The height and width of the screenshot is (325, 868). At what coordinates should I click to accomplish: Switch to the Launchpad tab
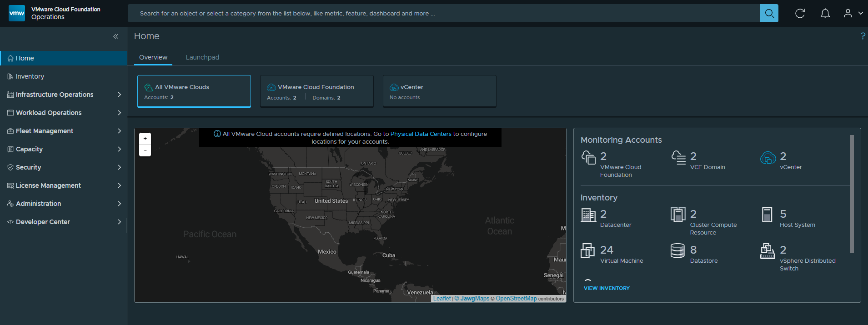tap(202, 57)
